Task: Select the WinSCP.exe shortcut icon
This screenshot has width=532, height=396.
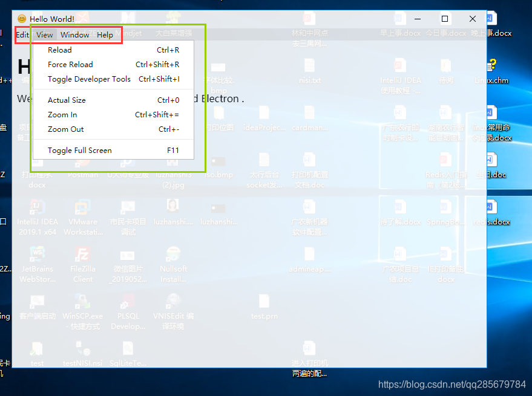Action: pyautogui.click(x=82, y=311)
